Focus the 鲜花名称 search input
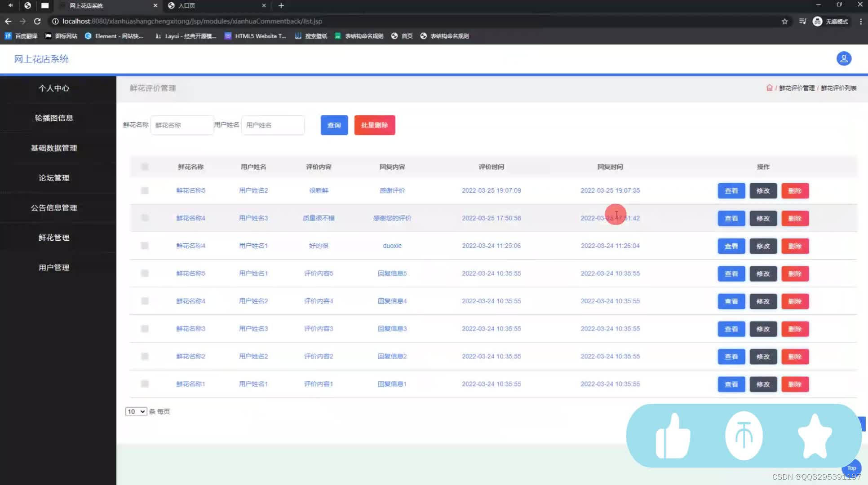The width and height of the screenshot is (868, 485). click(x=182, y=125)
